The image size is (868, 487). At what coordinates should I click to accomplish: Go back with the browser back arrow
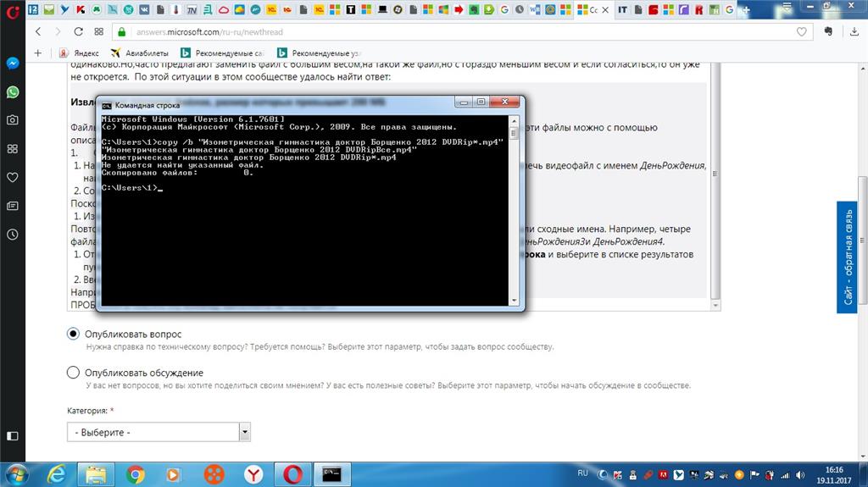coord(38,31)
